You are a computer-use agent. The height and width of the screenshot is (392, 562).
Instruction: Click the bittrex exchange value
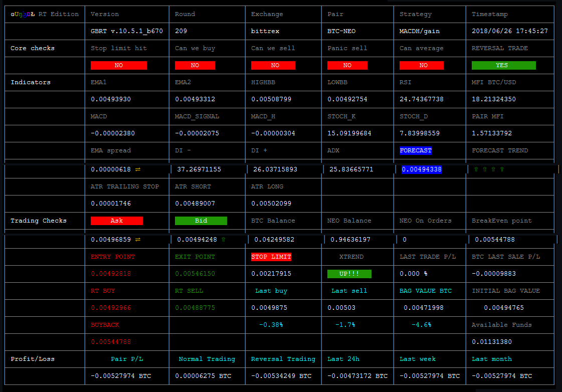click(265, 31)
